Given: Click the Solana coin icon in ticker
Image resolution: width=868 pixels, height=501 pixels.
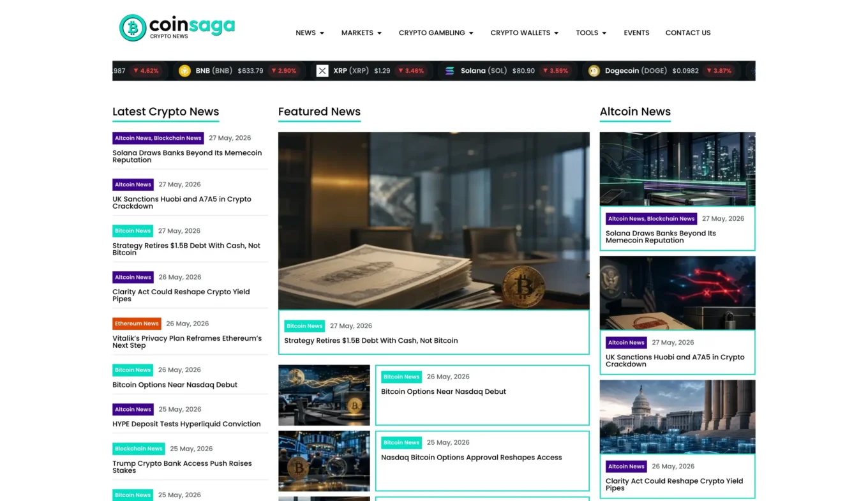Looking at the screenshot, I should [x=450, y=71].
